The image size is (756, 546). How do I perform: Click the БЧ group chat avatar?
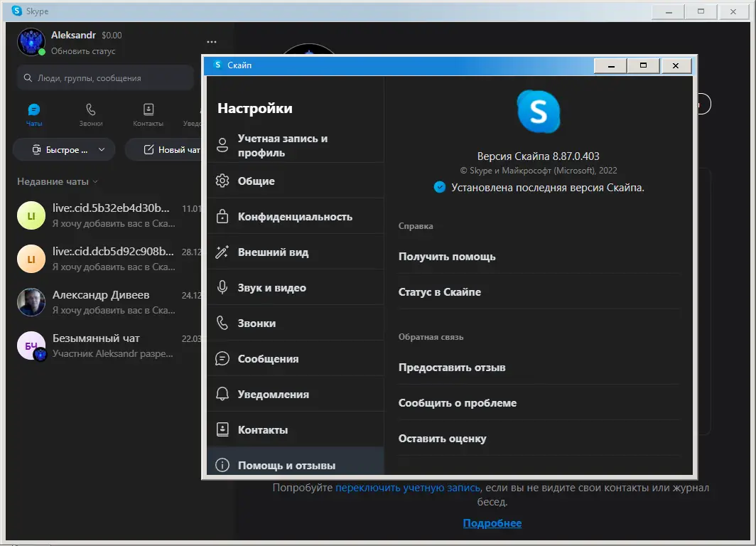[x=31, y=346]
